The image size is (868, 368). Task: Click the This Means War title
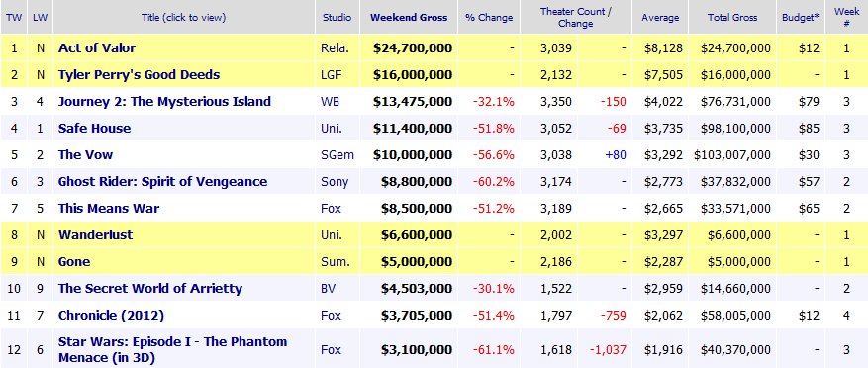click(109, 208)
